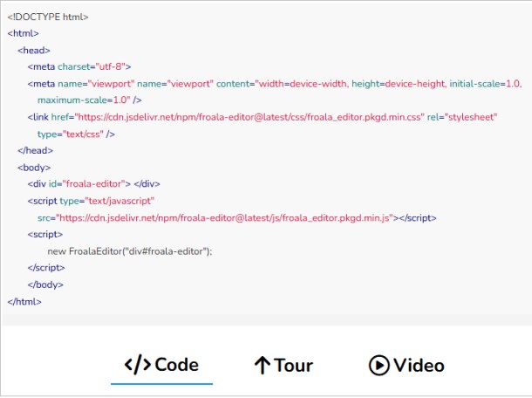Click the up arrow icon beside Tour
This screenshot has height=398, width=532.
click(263, 365)
